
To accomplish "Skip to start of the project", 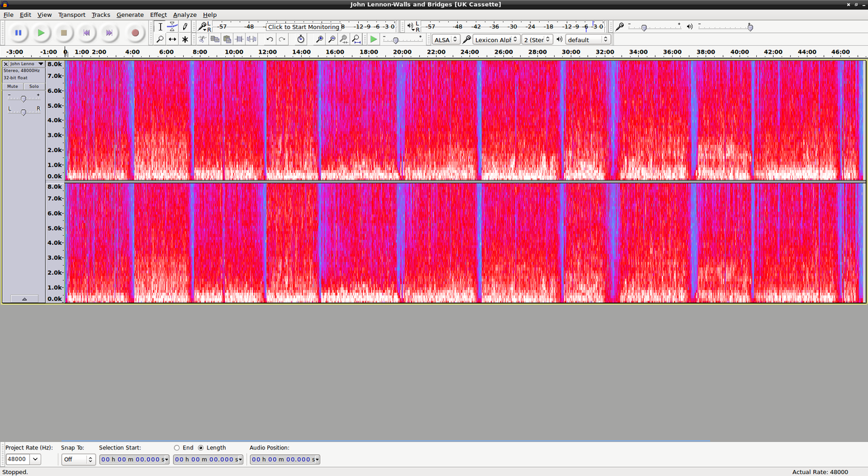I will [86, 33].
